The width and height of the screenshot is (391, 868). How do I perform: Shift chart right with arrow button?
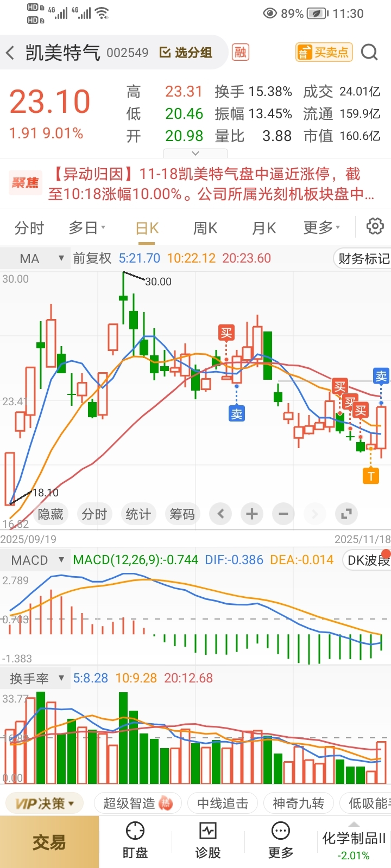coord(314,513)
